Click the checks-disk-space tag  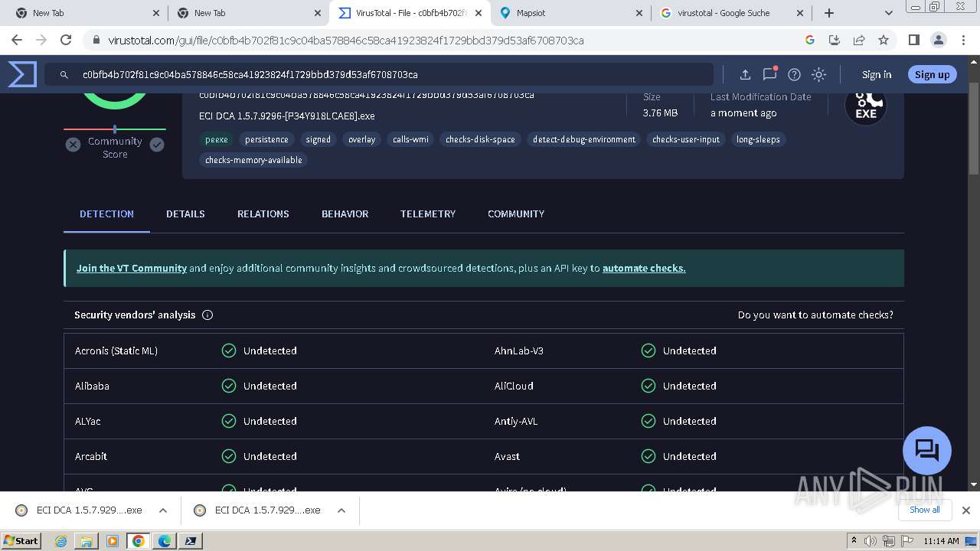[480, 139]
